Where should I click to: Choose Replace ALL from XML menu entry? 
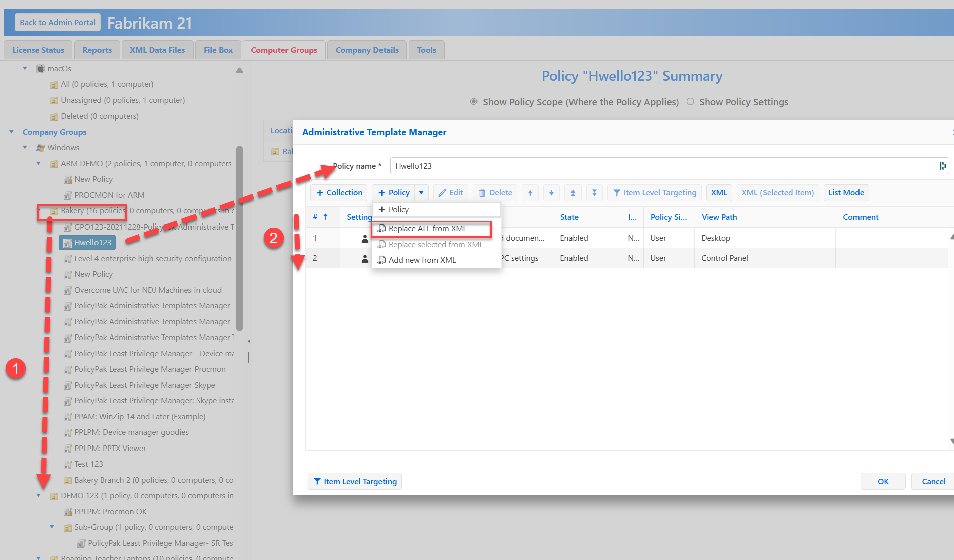427,229
